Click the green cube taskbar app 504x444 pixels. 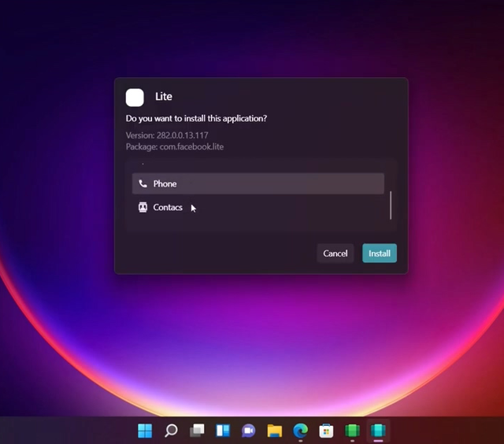tap(352, 431)
